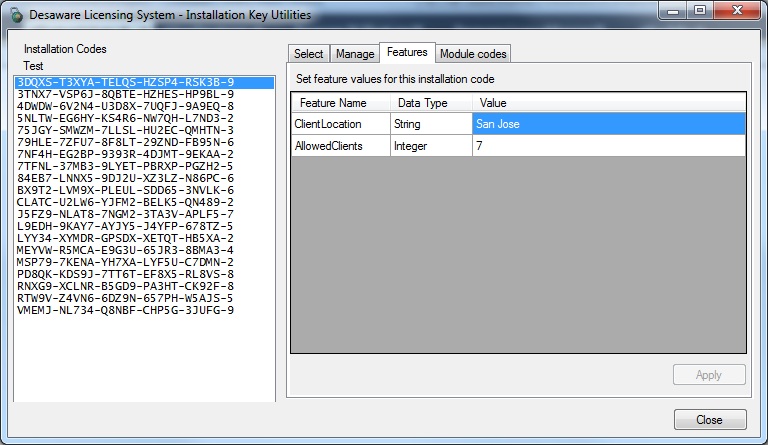
Task: Select code MSP79-7KENA-YH7XA-LYF5U-C7DMN-2
Action: pos(144,262)
